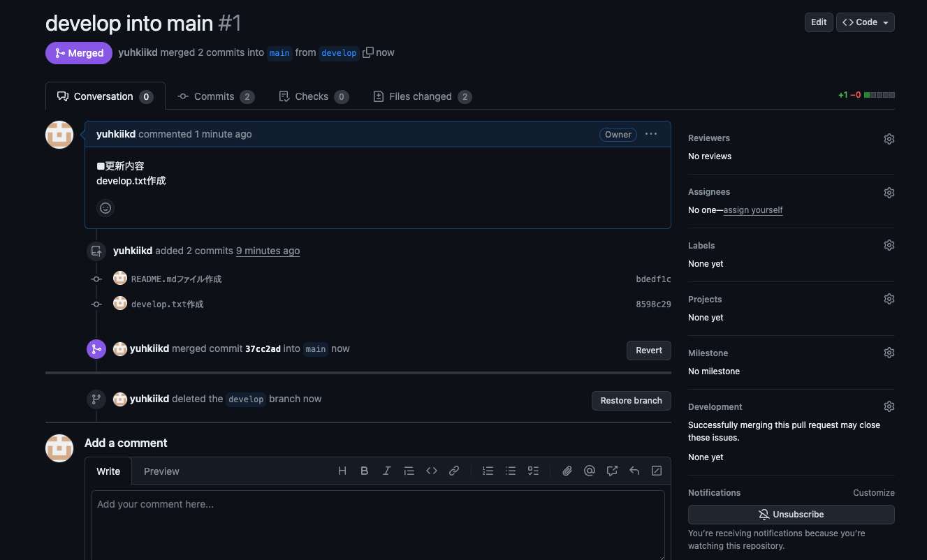The image size is (927, 560).
Task: Click develop branch label in deleted event
Action: [246, 399]
